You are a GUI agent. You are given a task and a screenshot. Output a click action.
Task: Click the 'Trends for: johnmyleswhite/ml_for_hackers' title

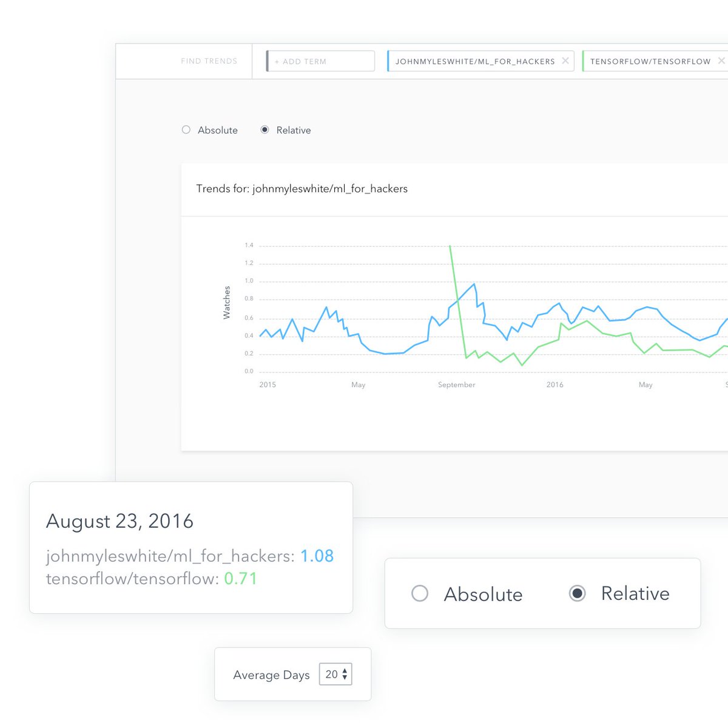coord(302,189)
